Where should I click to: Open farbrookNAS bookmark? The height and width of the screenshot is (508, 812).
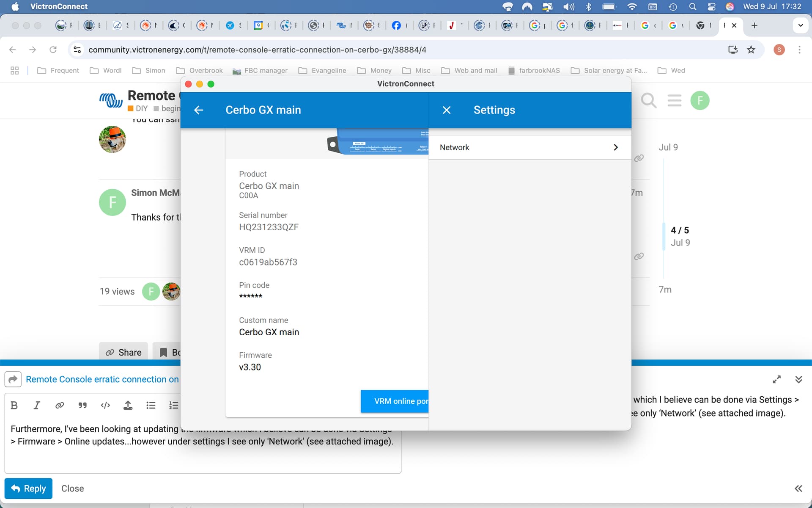point(534,70)
